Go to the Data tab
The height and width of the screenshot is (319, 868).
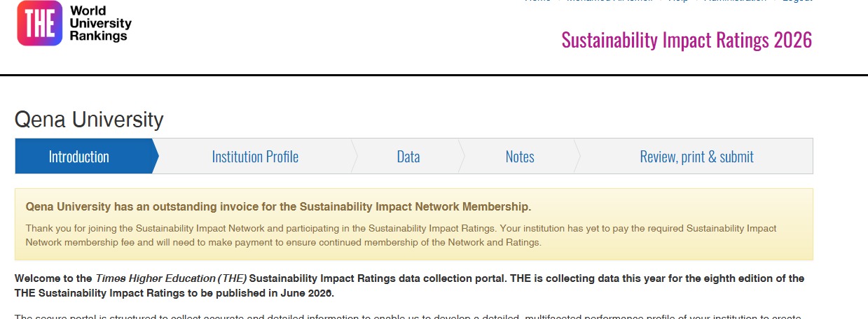pos(408,156)
